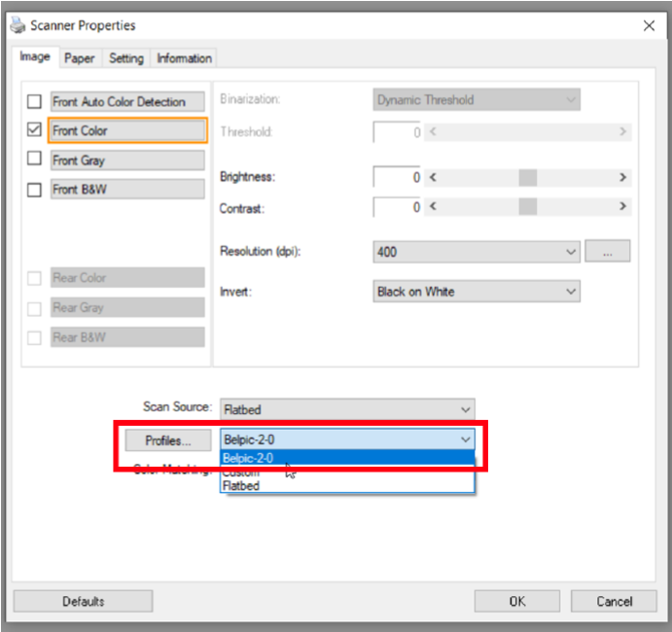This screenshot has width=672, height=632.
Task: Expand the Scan Source dropdown
Action: click(465, 410)
